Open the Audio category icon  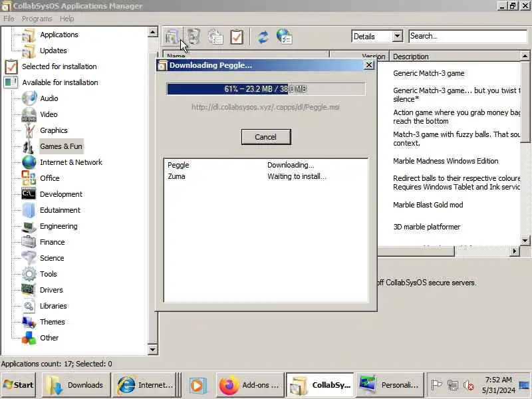click(x=29, y=98)
